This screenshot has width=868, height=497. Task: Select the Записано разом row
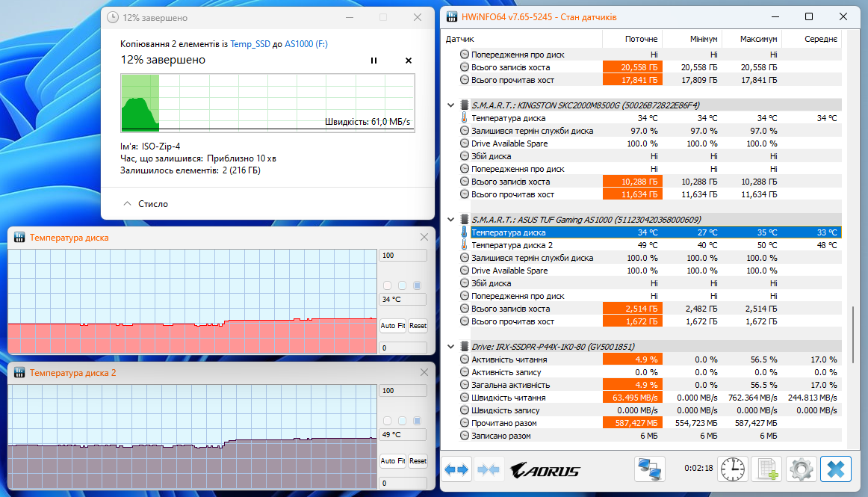(x=651, y=436)
